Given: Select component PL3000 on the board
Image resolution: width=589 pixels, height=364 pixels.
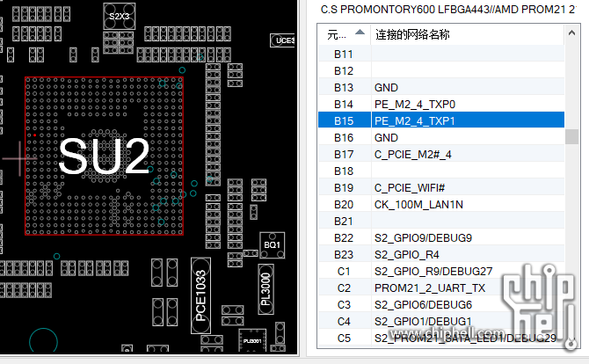Looking at the screenshot, I should point(265,289).
